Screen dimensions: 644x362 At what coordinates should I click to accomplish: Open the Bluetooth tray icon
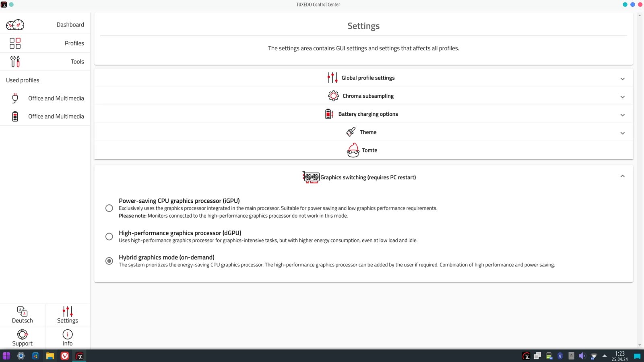(x=560, y=356)
